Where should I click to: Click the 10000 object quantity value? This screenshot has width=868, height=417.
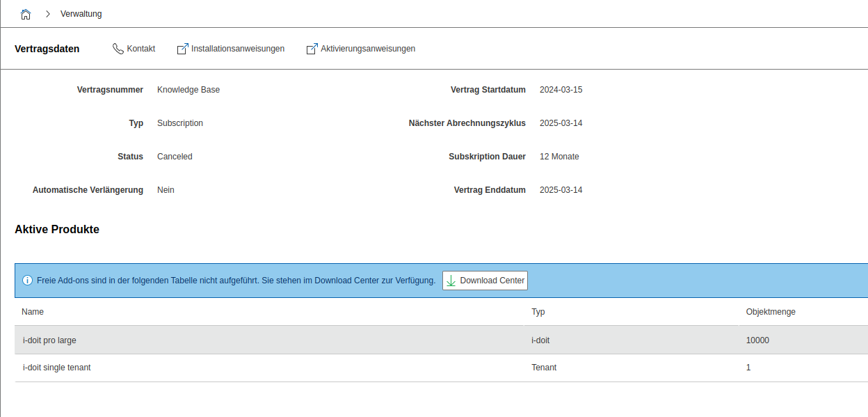point(758,340)
